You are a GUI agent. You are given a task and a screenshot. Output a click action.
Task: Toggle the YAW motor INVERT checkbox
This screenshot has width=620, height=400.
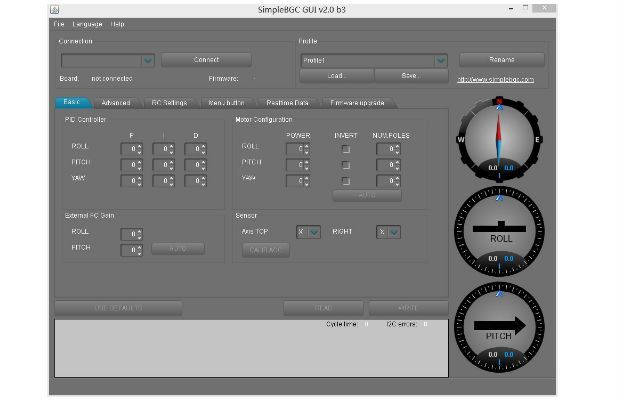pos(346,181)
